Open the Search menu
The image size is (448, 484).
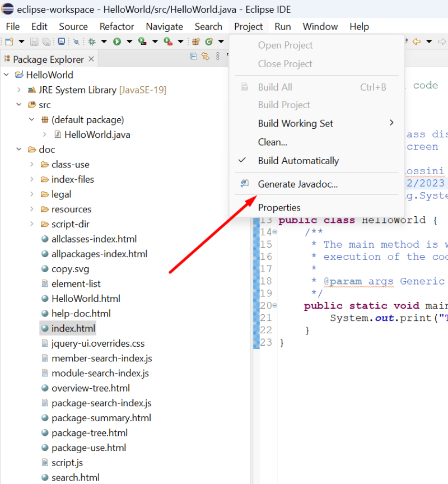[x=208, y=26]
